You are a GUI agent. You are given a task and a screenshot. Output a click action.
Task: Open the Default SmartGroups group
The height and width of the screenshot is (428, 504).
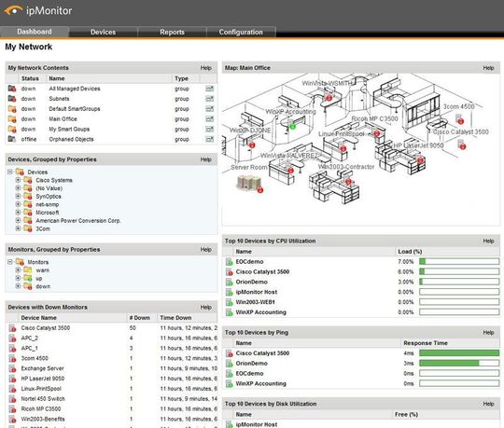[x=75, y=109]
